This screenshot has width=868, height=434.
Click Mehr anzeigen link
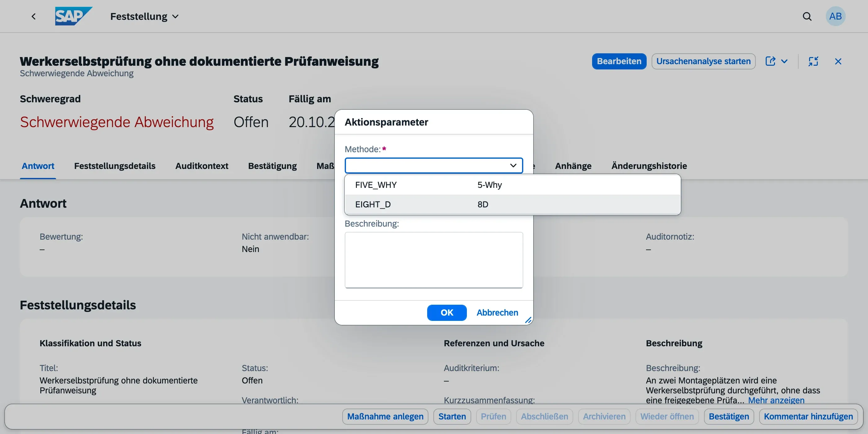point(776,400)
